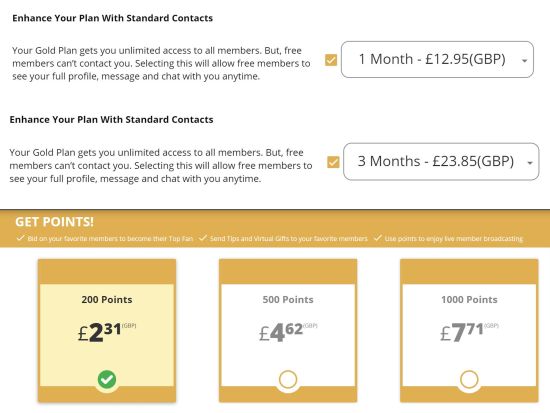550x413 pixels.
Task: Click the arrow on the 3 Months dropdown
Action: (x=530, y=163)
